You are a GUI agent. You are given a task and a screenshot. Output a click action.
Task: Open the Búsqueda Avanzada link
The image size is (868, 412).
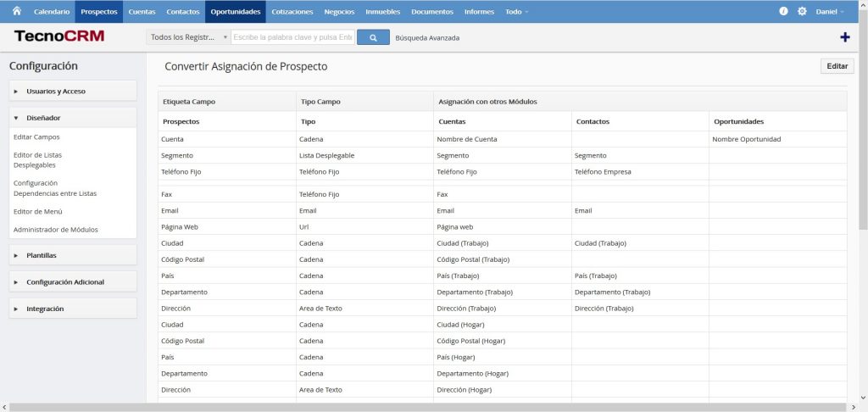point(427,37)
